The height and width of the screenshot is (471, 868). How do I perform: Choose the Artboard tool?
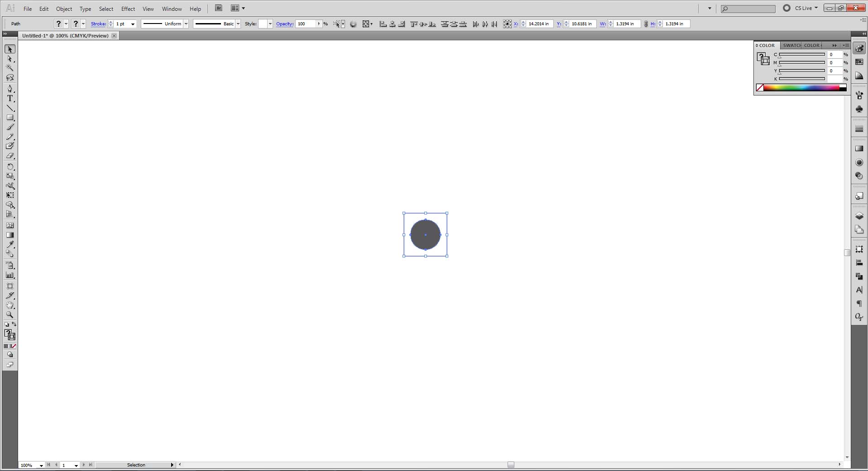point(10,286)
